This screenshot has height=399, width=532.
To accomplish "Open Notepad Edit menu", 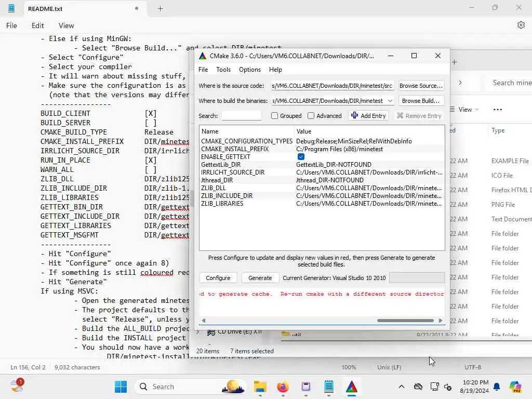I will 37,25.
